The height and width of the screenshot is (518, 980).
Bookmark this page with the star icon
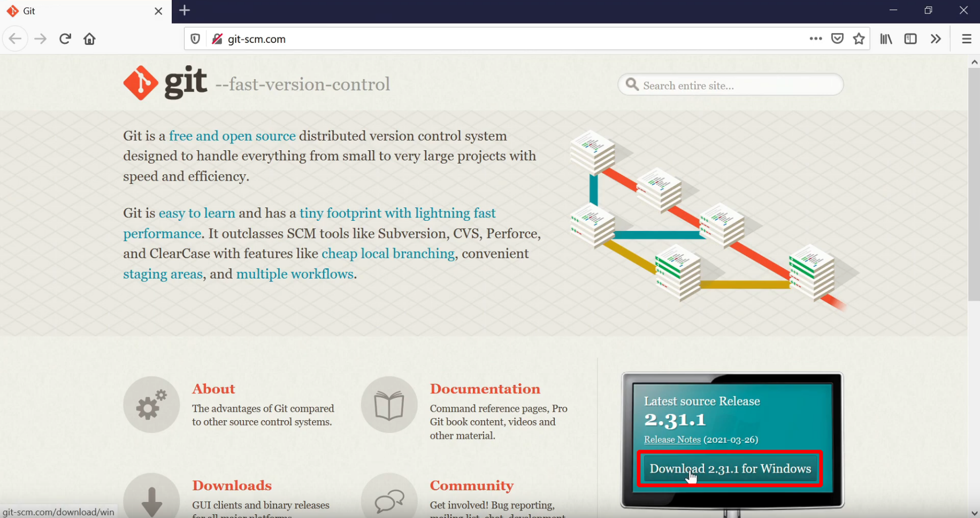(x=859, y=39)
